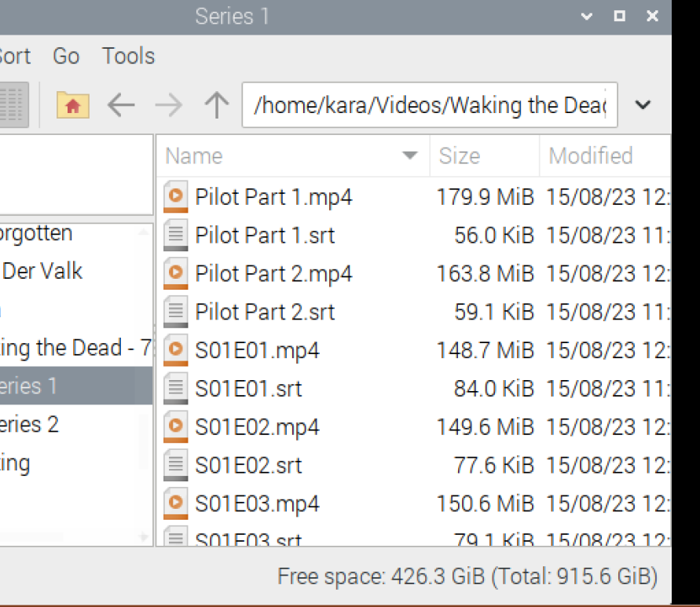The image size is (700, 607).
Task: Open the path bar history dropdown
Action: (x=643, y=104)
